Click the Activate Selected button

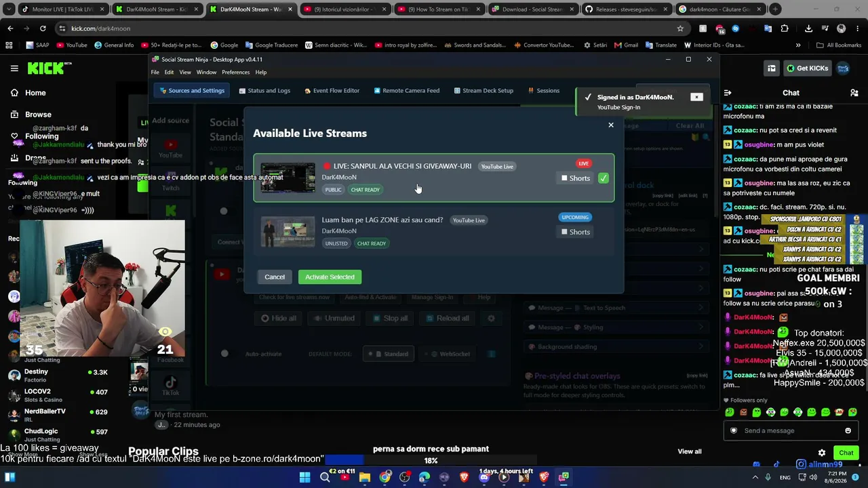coord(330,277)
